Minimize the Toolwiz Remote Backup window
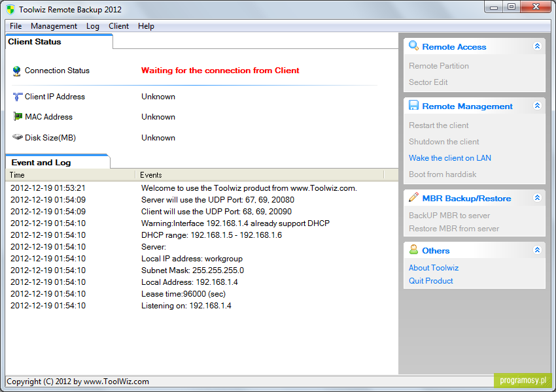 pos(494,7)
